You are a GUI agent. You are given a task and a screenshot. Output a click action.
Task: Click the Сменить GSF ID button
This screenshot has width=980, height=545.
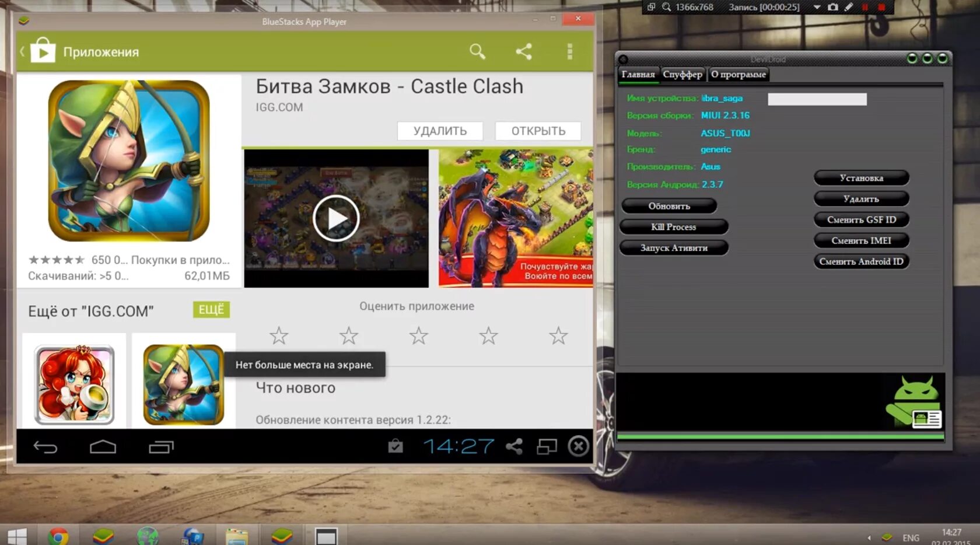click(862, 220)
